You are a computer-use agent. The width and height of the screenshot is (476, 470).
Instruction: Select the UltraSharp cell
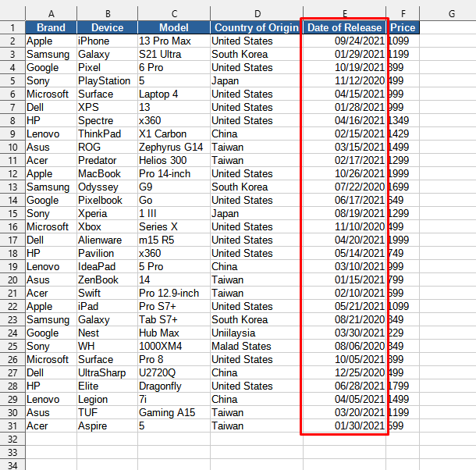click(107, 372)
